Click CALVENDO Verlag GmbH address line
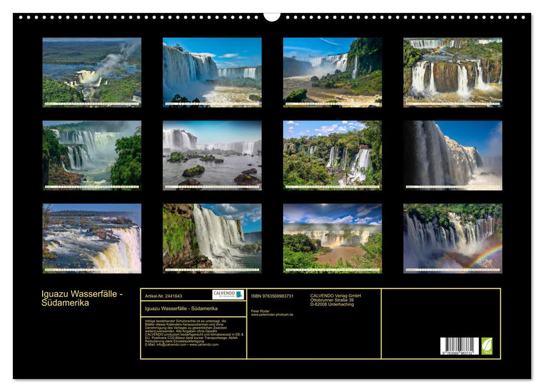 pyautogui.click(x=336, y=296)
